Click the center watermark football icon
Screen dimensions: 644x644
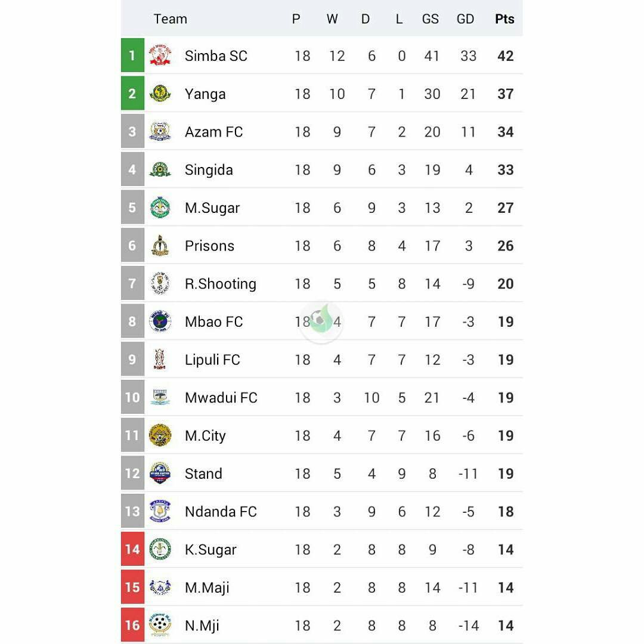coord(321,322)
